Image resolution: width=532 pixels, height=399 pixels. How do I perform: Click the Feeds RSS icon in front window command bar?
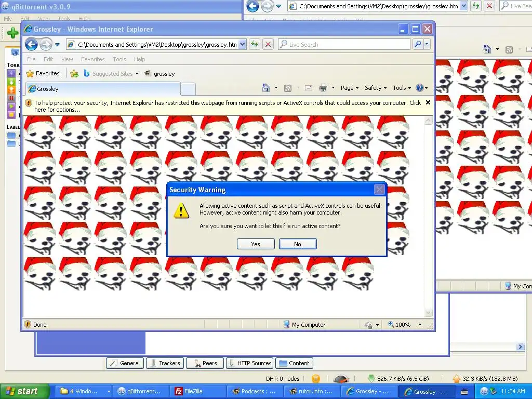point(288,88)
